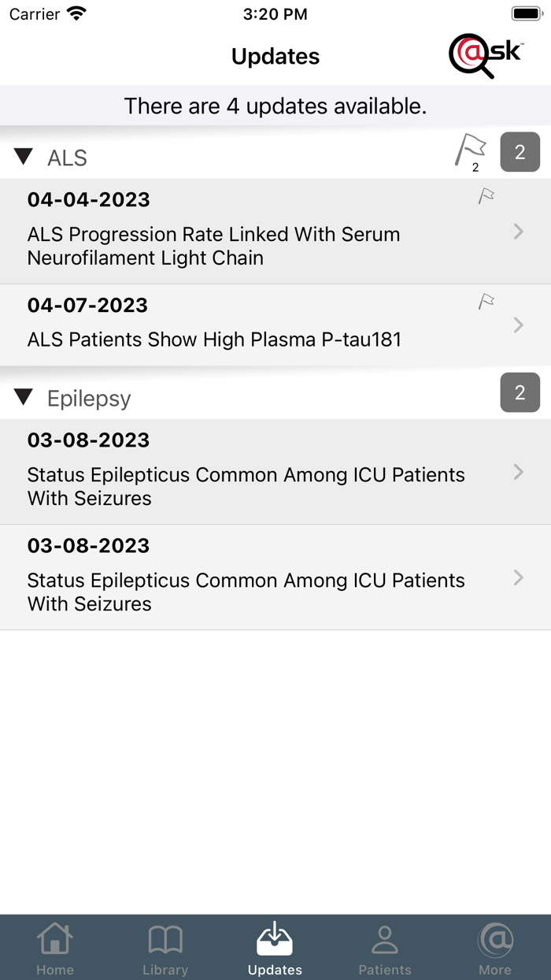Tap the updates available banner

click(275, 105)
